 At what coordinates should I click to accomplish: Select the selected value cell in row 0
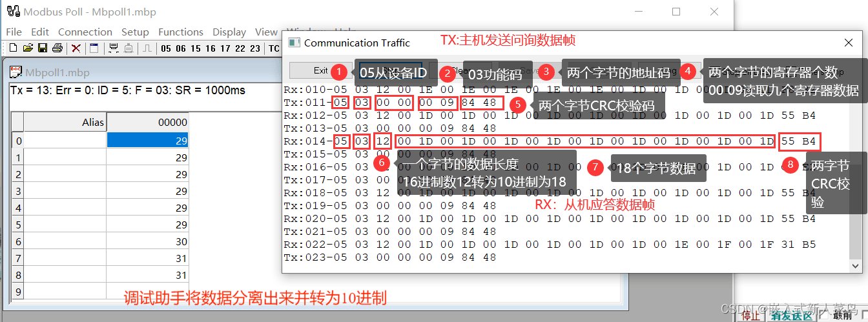[148, 140]
